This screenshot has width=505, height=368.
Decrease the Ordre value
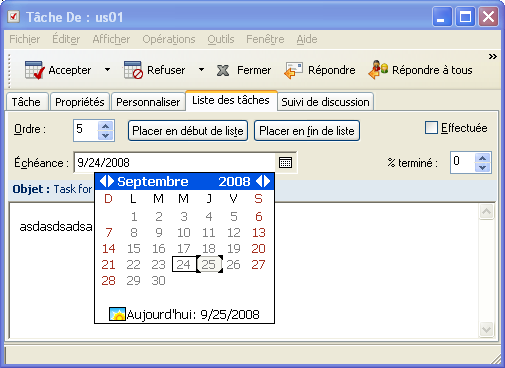pos(106,135)
